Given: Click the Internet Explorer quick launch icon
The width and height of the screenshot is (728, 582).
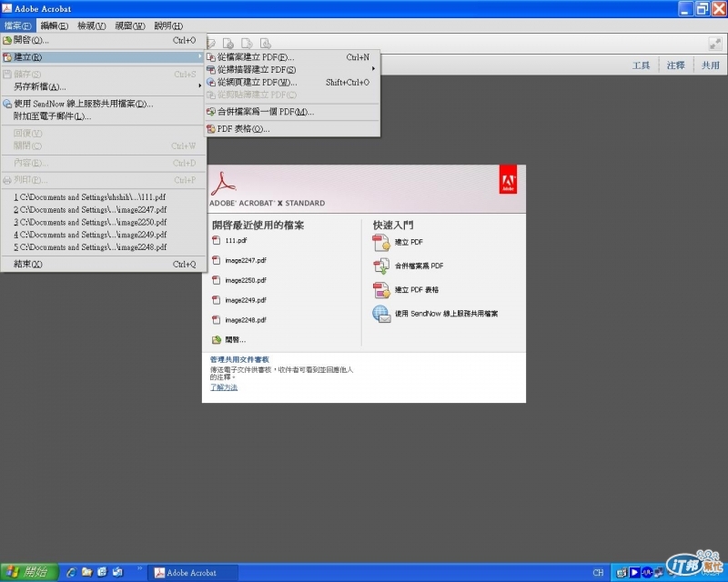Looking at the screenshot, I should click(x=71, y=572).
